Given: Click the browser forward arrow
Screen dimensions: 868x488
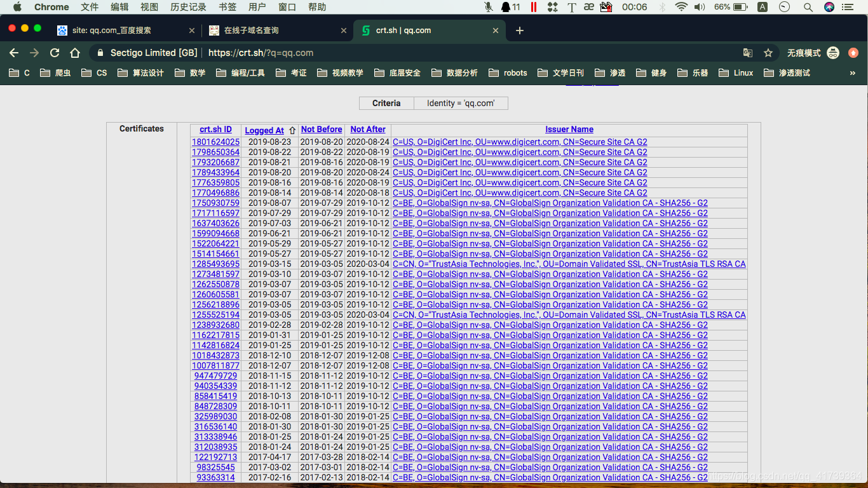Looking at the screenshot, I should pos(34,53).
